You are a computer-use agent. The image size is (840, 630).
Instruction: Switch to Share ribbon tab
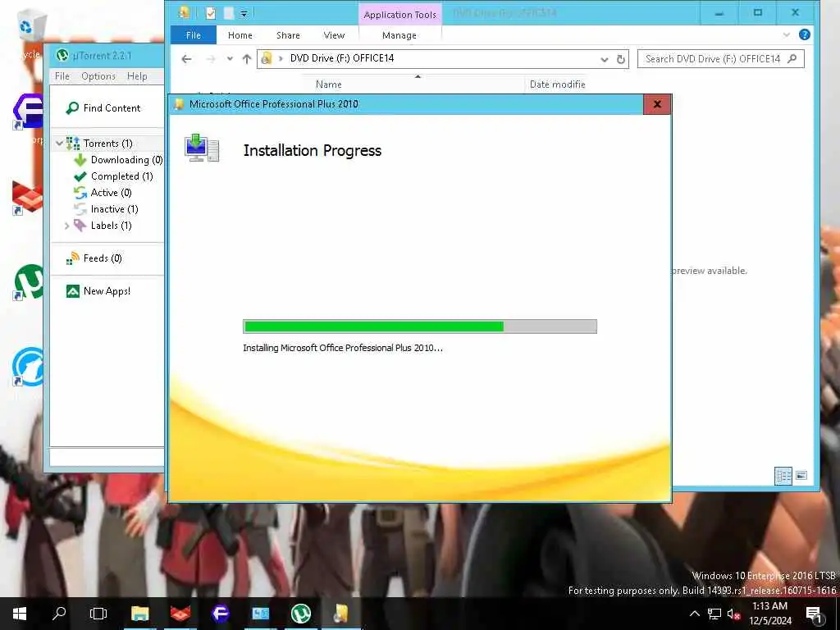coord(288,35)
